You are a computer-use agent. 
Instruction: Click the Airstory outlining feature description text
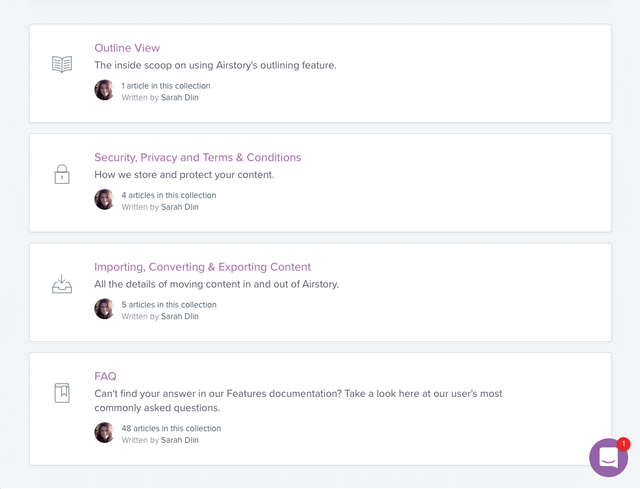tap(216, 65)
